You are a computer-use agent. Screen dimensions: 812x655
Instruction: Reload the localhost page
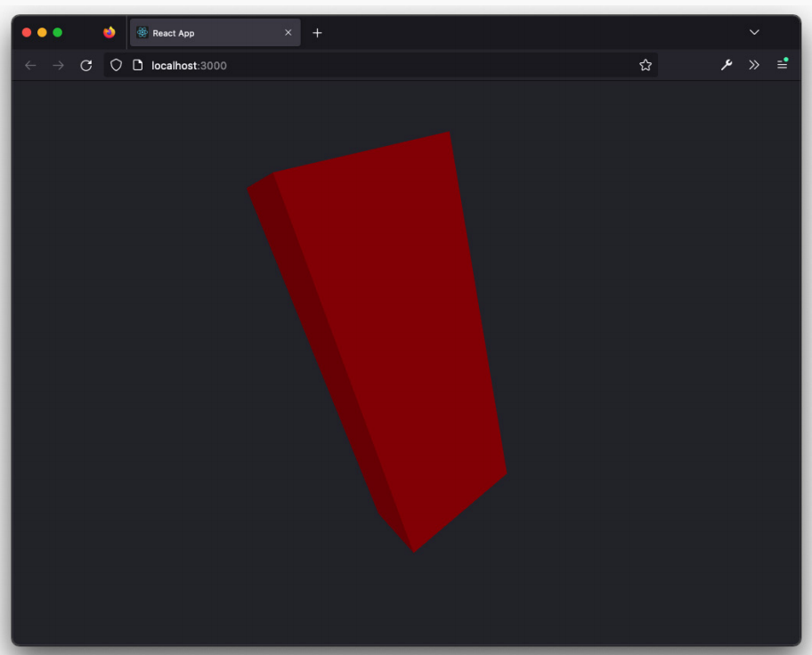86,65
